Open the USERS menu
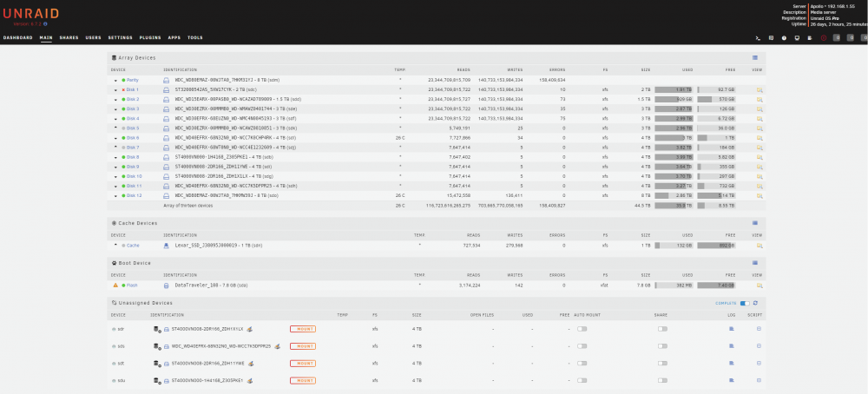 [x=94, y=37]
